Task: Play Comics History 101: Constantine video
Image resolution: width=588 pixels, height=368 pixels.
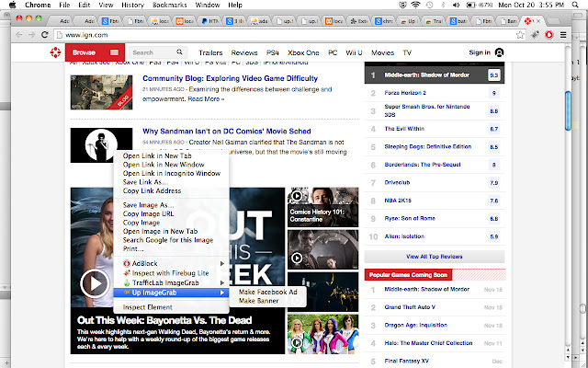Action: coord(297,196)
